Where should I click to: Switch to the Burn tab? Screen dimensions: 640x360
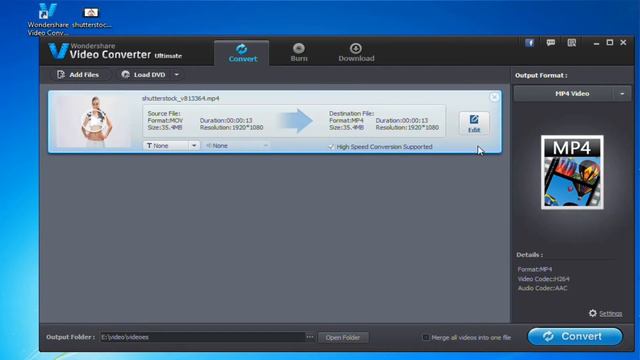click(x=299, y=53)
